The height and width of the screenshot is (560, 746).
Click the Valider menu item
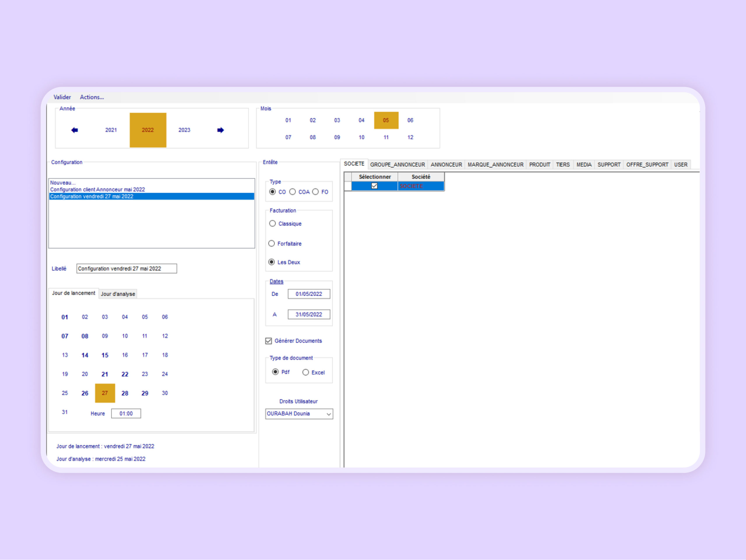tap(62, 97)
